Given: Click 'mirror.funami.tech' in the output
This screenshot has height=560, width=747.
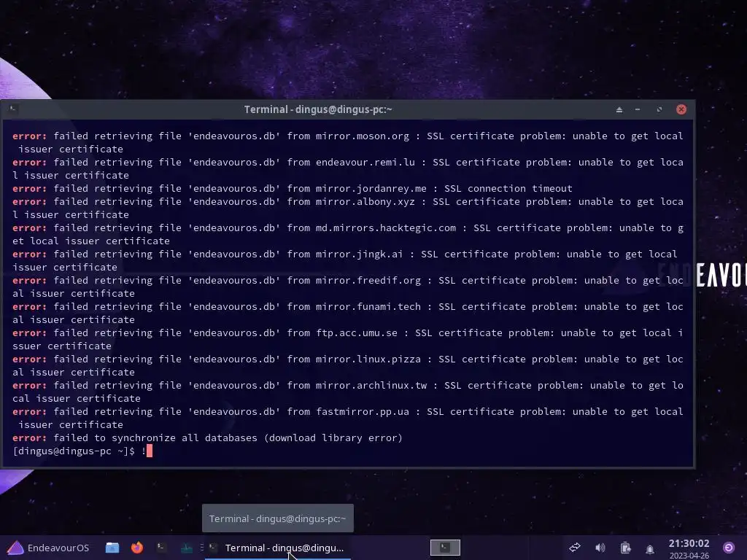Looking at the screenshot, I should pos(368,307).
